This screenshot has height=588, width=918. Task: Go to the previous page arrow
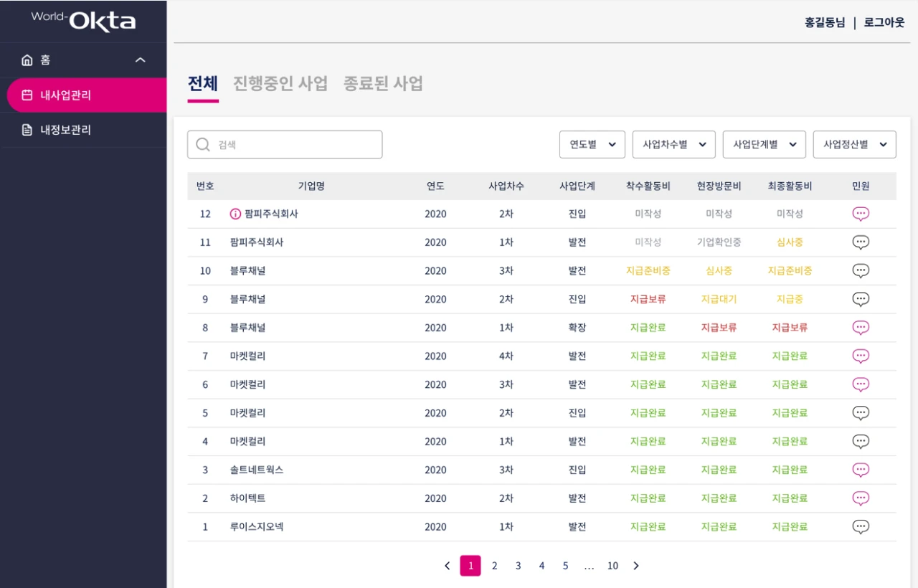pos(448,566)
